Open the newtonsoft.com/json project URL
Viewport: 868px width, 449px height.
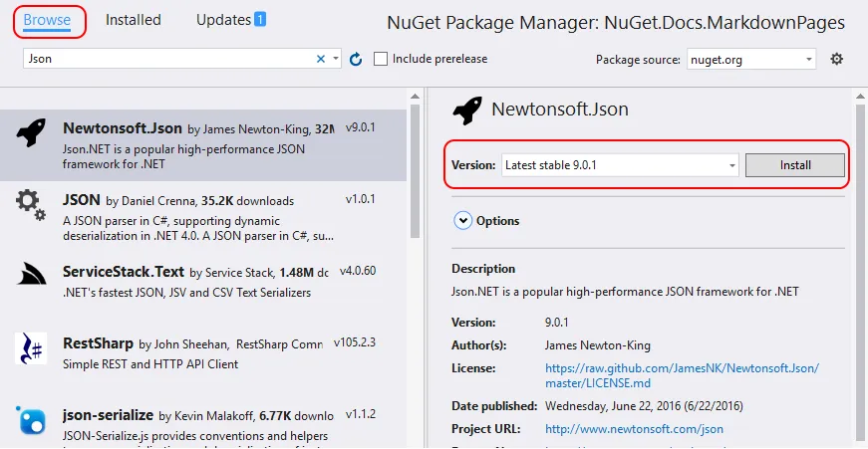(x=634, y=429)
